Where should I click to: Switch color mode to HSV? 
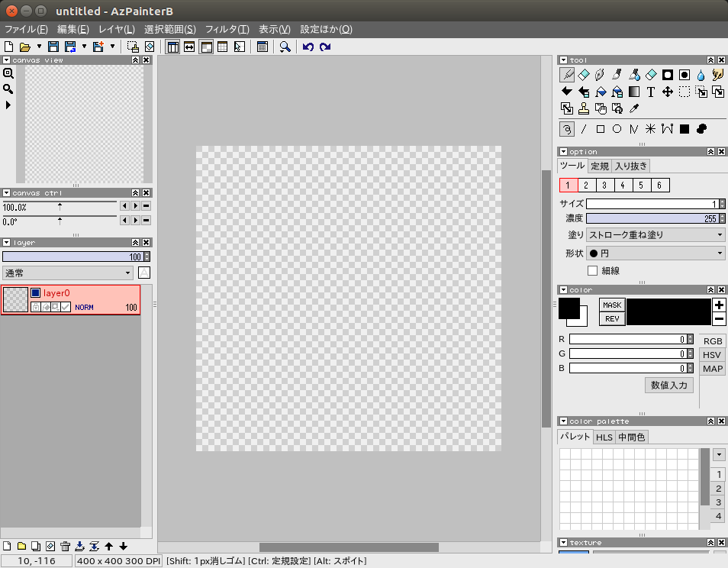[x=712, y=355]
